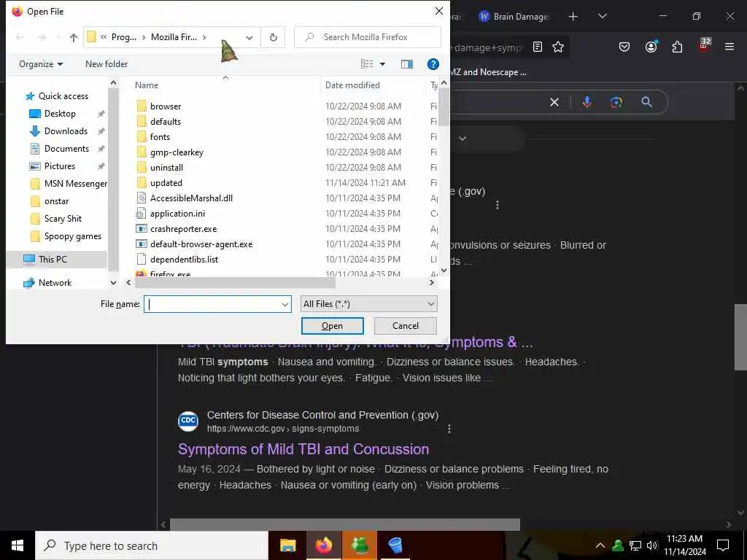The image size is (747, 560).
Task: Open the dialog Help icon
Action: [x=433, y=64]
